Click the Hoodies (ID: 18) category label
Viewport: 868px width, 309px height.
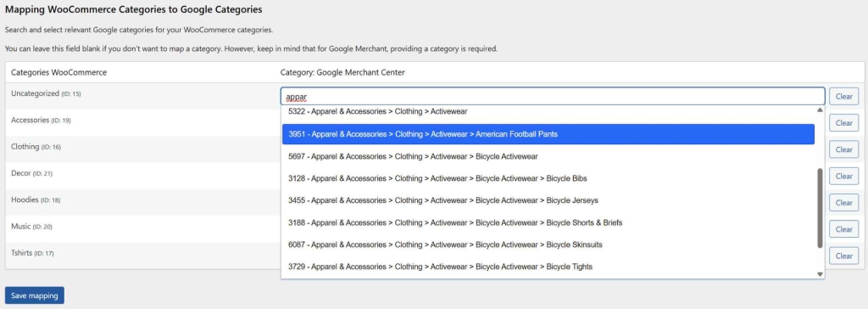tap(36, 199)
